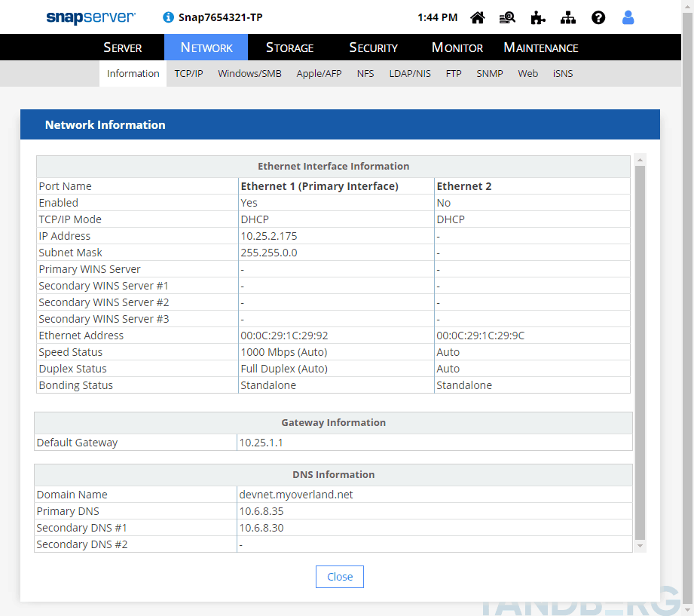This screenshot has width=694, height=616.
Task: Open the site map hierarchy icon
Action: pos(567,17)
